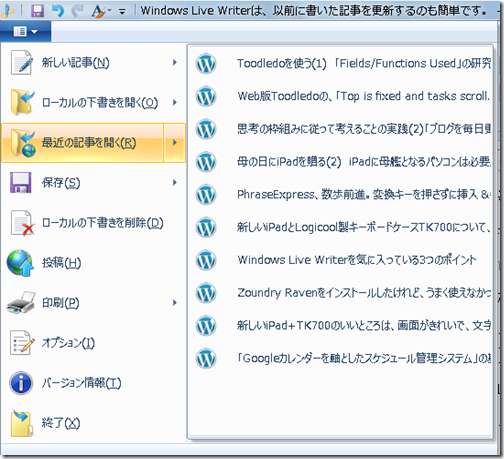Open recent post PhraseExpress、数歩前進
The image size is (504, 459).
click(x=341, y=194)
